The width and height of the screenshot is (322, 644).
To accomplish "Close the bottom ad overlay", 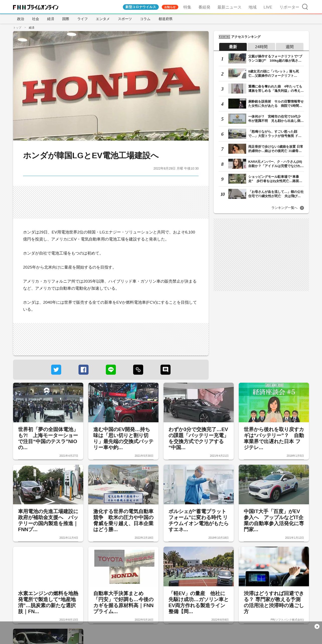I will [x=317, y=626].
